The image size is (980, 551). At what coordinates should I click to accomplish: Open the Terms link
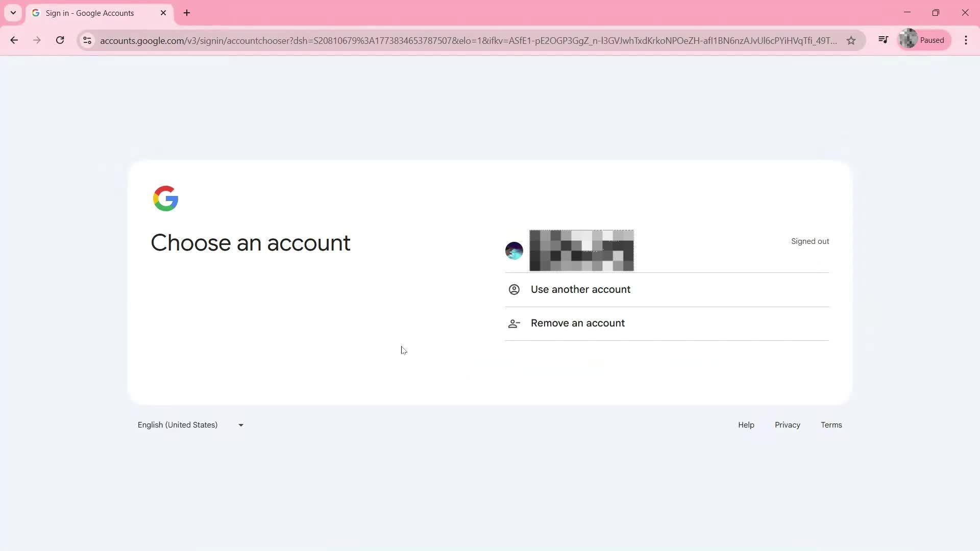coord(831,424)
